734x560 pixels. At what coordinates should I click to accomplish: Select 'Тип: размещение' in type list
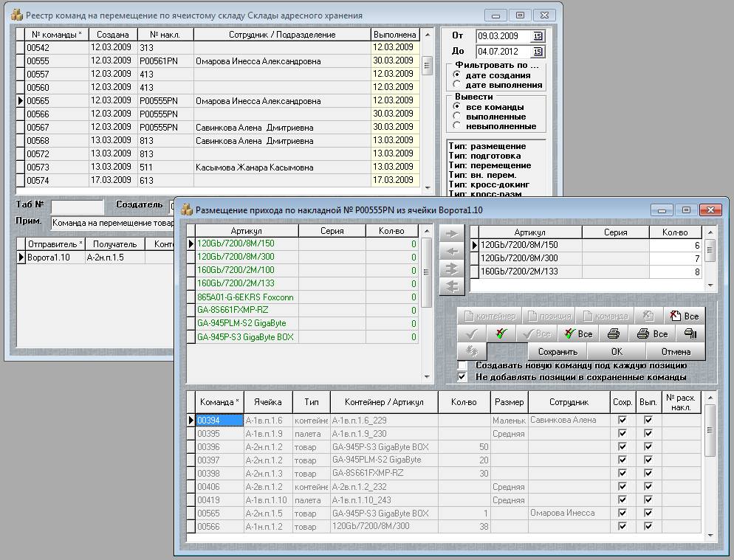pyautogui.click(x=487, y=146)
